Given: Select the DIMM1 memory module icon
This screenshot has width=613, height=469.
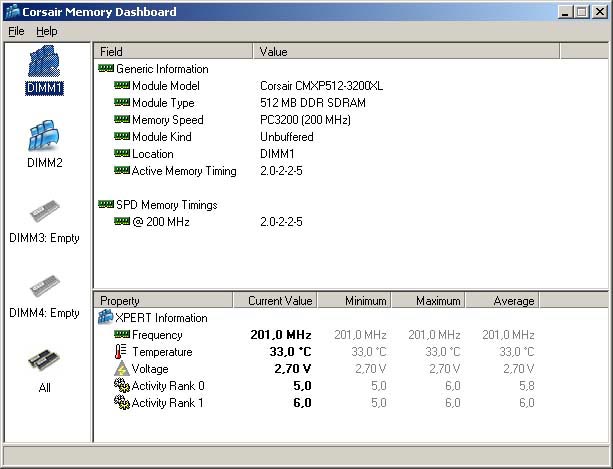Looking at the screenshot, I should [x=45, y=64].
